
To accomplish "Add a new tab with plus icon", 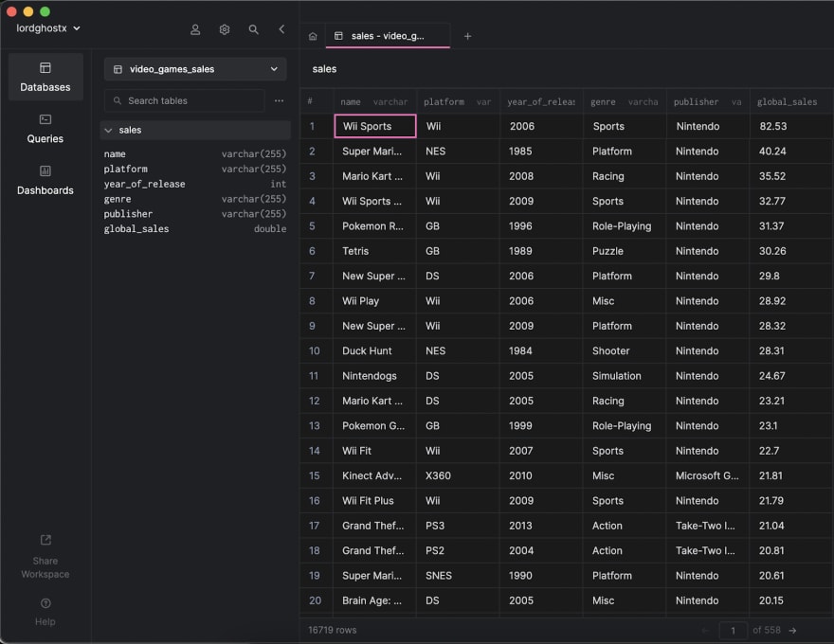I will 467,36.
